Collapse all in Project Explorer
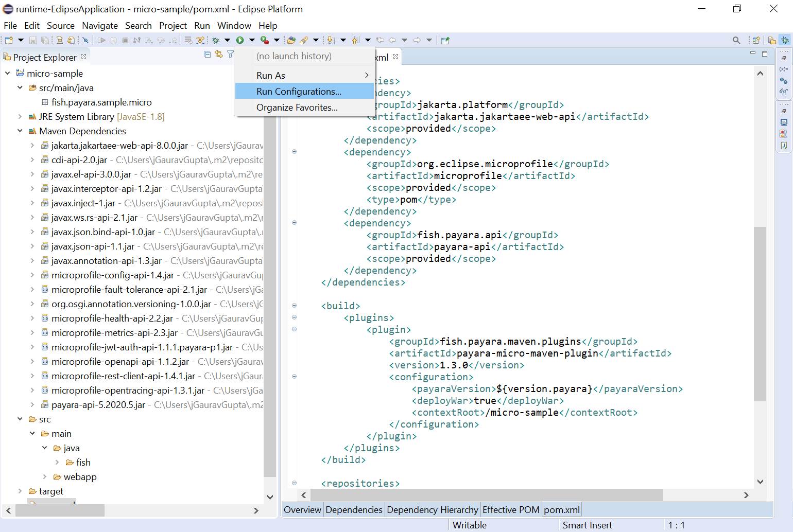Screen dimensions: 793x532 point(207,55)
